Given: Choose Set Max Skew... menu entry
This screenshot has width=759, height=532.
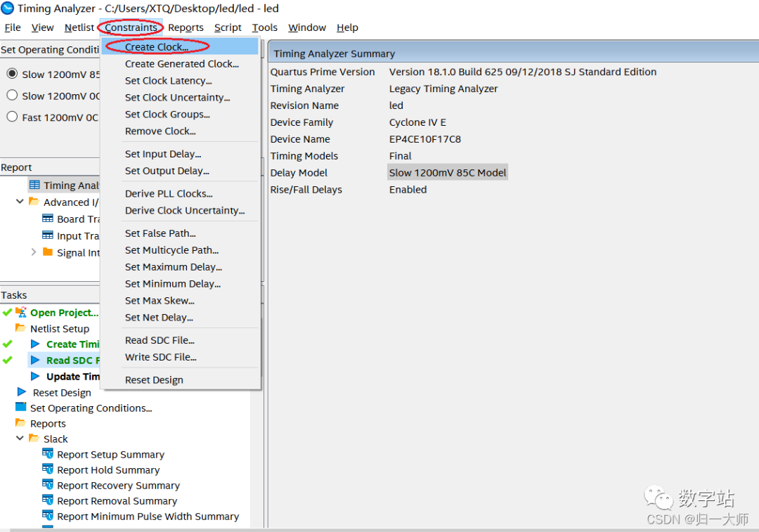Looking at the screenshot, I should pyautogui.click(x=180, y=301).
